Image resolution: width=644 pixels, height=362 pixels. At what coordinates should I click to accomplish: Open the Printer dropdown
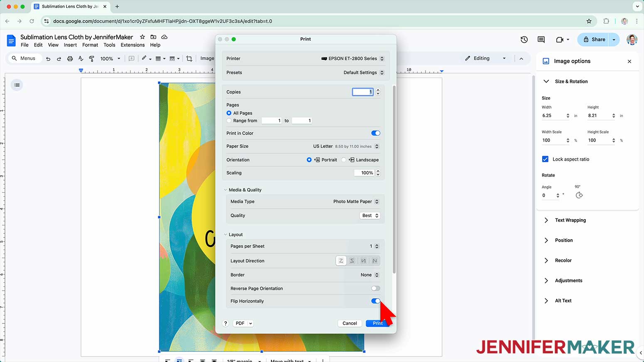coord(353,59)
